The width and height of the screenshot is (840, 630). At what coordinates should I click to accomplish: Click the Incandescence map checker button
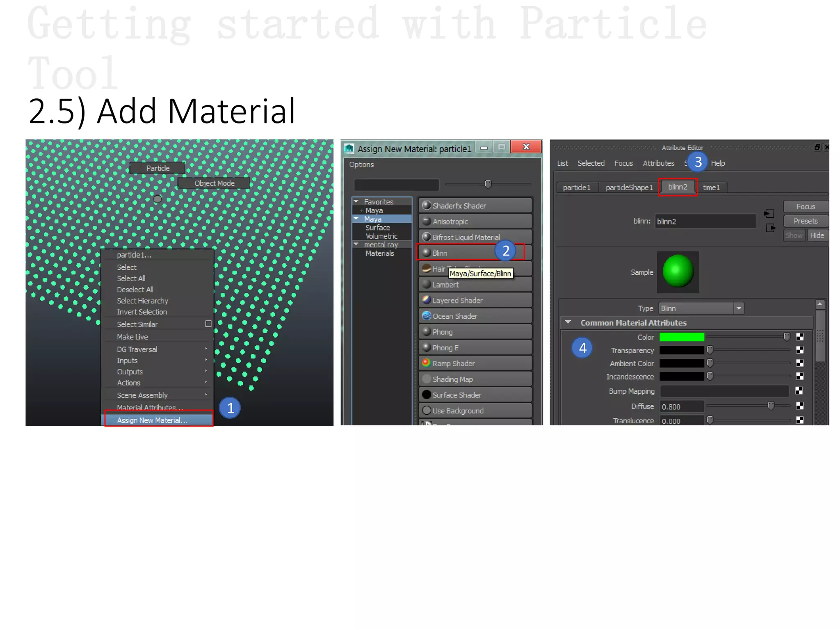(x=799, y=376)
